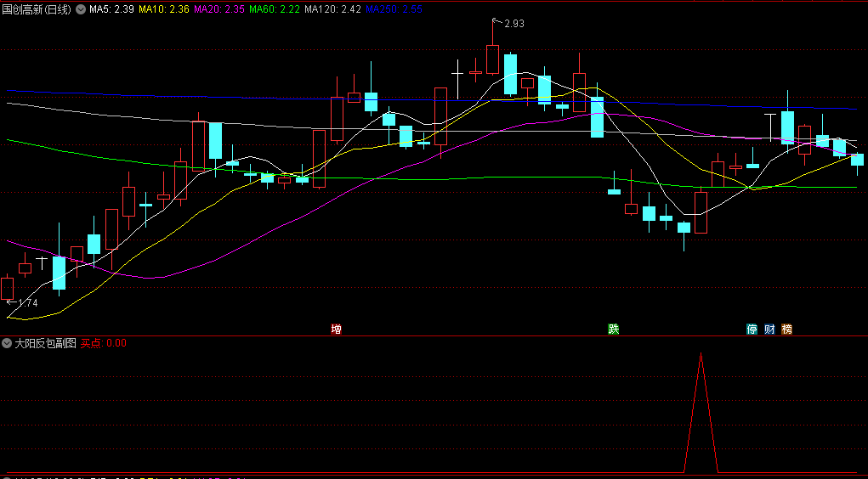Click the MA120: 2.42 label
The height and width of the screenshot is (479, 868).
pyautogui.click(x=332, y=9)
